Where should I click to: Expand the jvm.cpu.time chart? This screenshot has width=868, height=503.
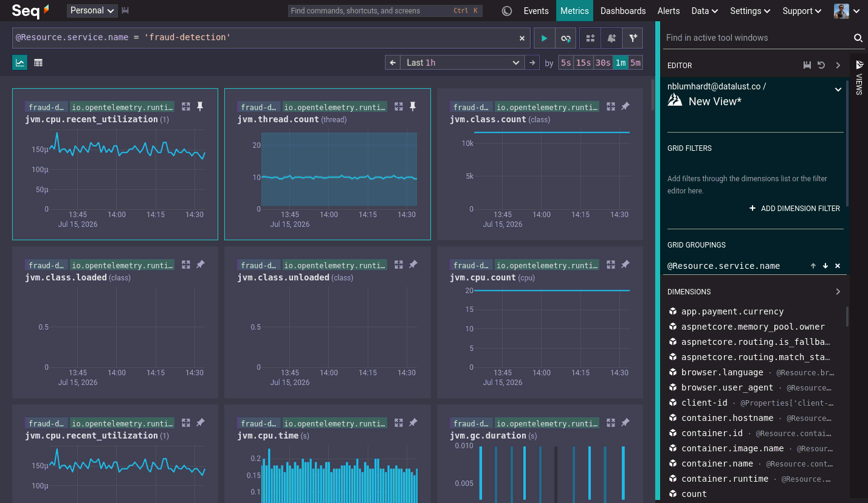[x=399, y=423]
